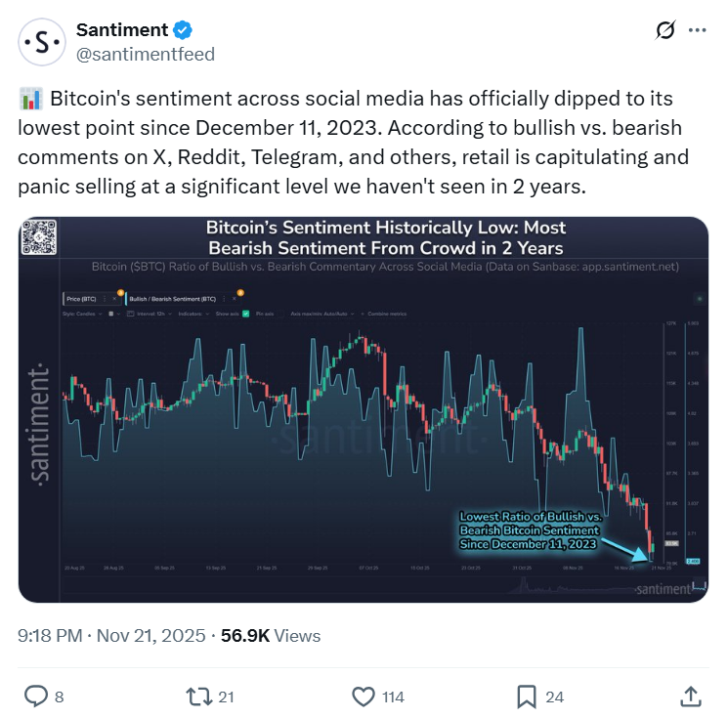Viewport: 728px width, 718px height.
Task: Click the 56.9K Views count
Action: click(x=269, y=635)
